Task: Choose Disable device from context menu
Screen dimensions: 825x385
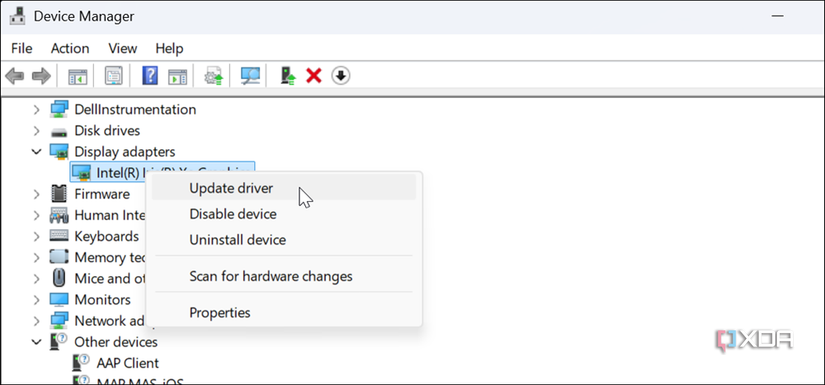Action: coord(284,214)
